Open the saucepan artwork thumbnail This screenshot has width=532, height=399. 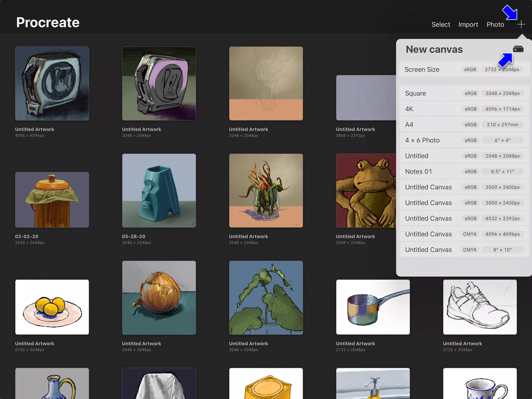pyautogui.click(x=373, y=307)
